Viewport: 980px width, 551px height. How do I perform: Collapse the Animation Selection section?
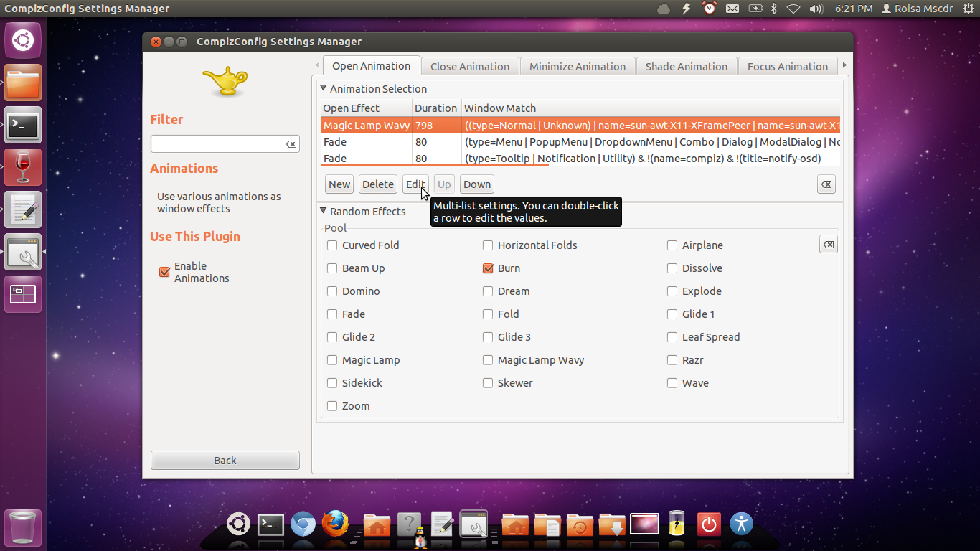(324, 88)
